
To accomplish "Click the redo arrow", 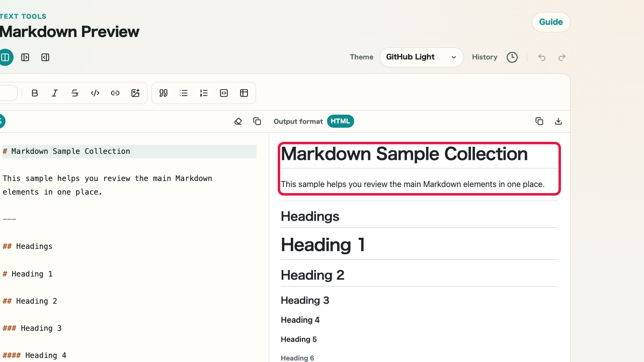I will pos(562,57).
